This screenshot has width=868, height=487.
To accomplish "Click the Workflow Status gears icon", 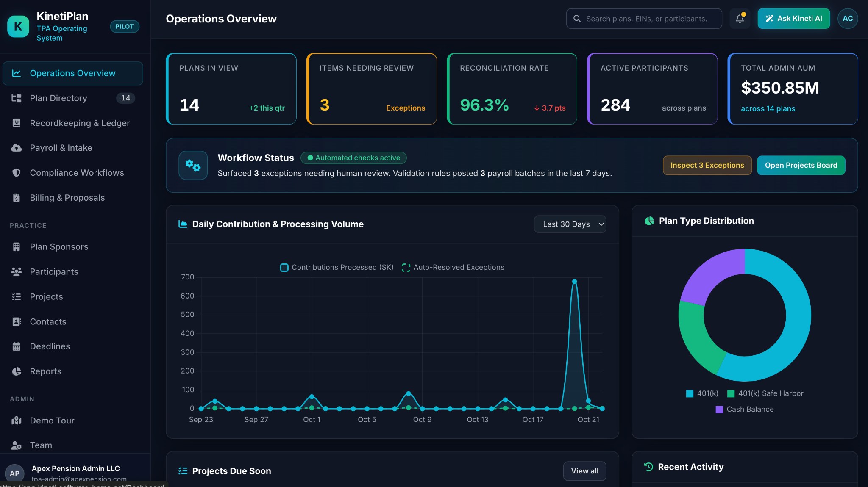I will pyautogui.click(x=193, y=165).
